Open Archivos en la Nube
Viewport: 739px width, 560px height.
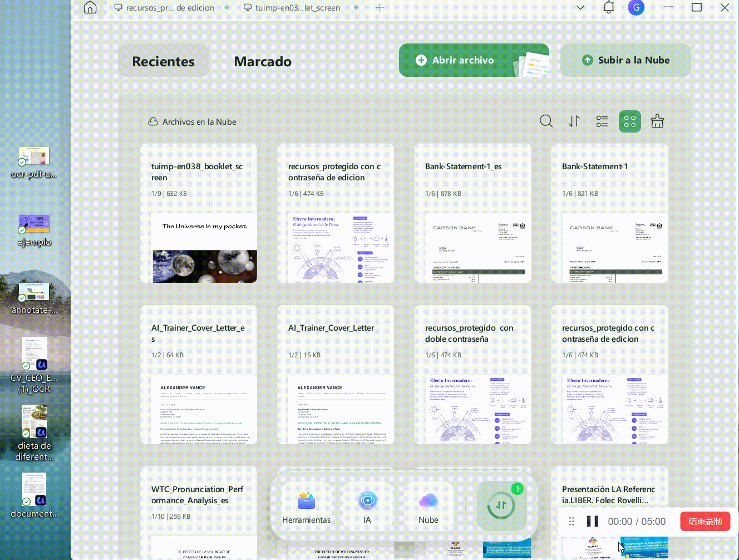192,122
